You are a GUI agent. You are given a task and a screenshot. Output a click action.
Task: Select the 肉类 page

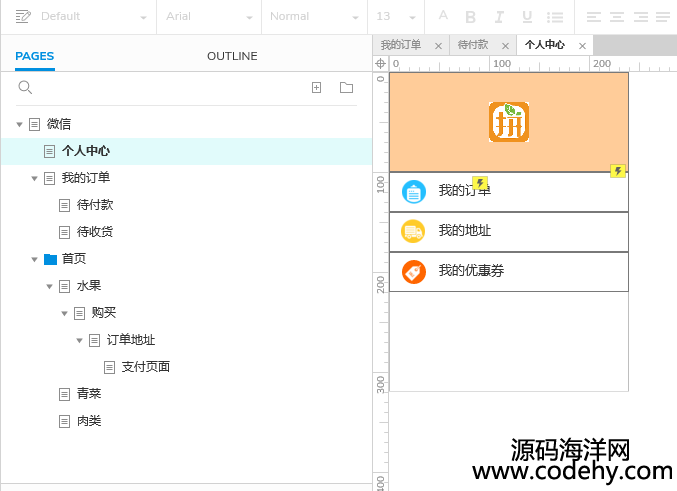(x=89, y=421)
